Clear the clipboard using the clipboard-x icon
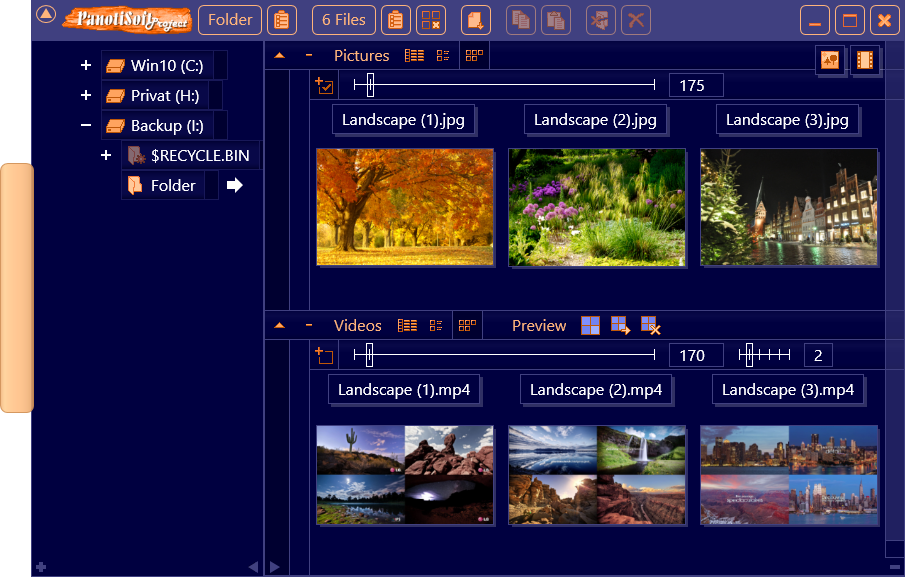The image size is (905, 577). coord(431,19)
